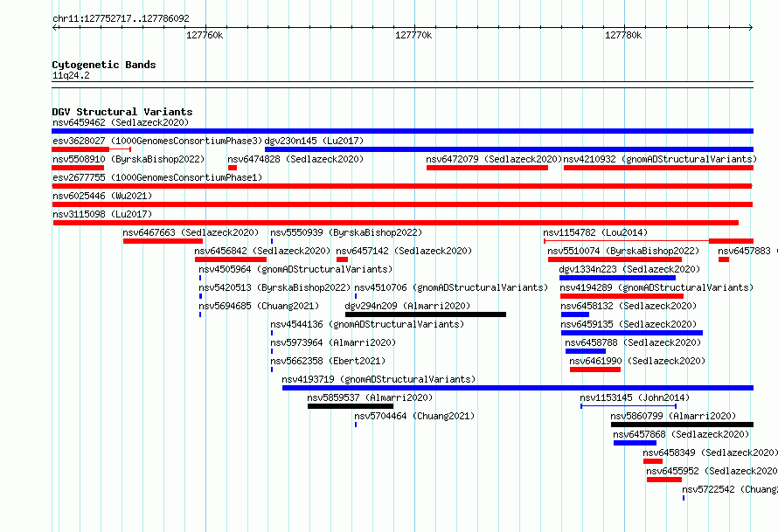Open dgv1334n223 (Sedlazeck2020) variant
This screenshot has width=778, height=532.
click(629, 269)
